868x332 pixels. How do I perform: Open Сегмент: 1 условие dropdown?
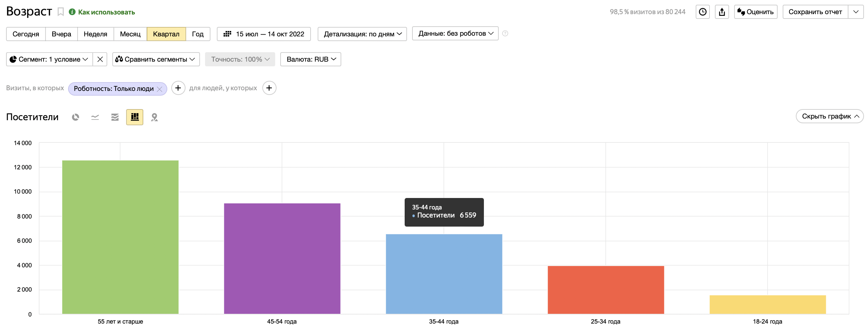click(x=50, y=59)
